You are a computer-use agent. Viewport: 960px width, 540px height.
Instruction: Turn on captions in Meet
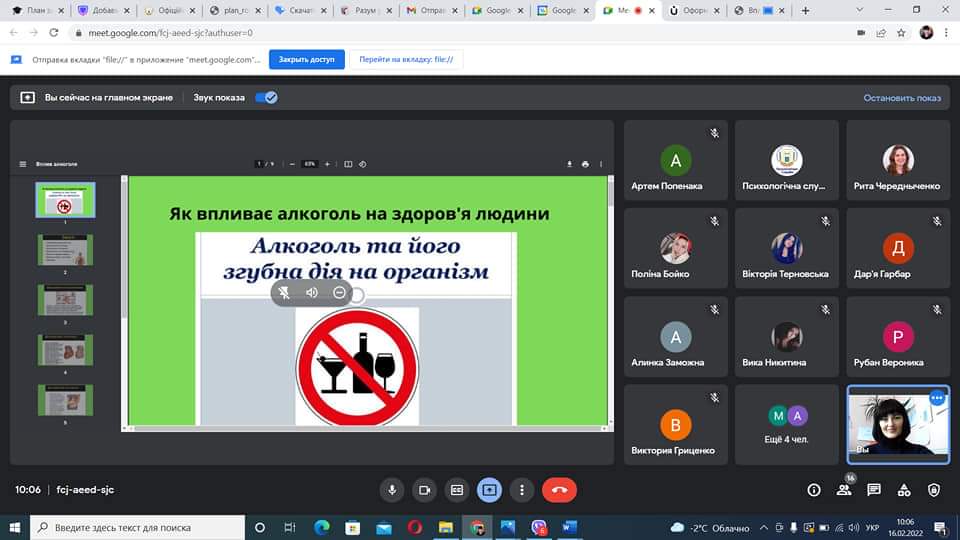[x=457, y=490]
